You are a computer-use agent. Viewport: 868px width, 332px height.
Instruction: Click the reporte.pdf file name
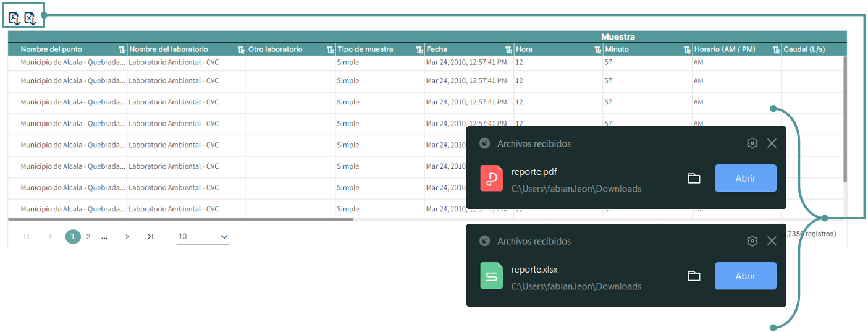click(x=534, y=172)
